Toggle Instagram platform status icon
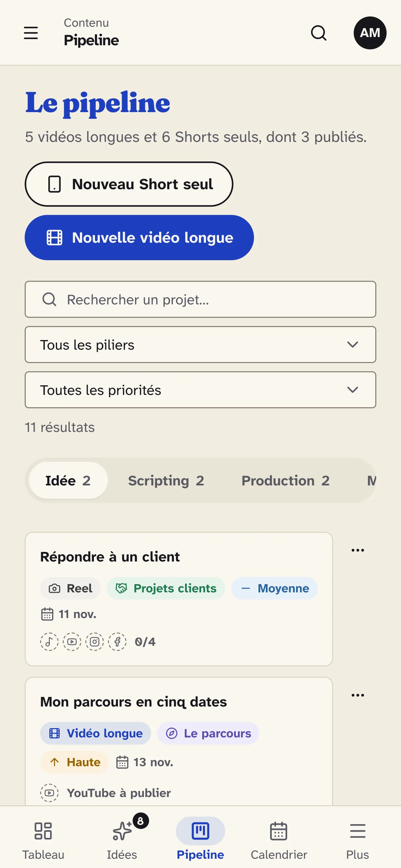Viewport: 401px width, 868px height. (x=95, y=641)
